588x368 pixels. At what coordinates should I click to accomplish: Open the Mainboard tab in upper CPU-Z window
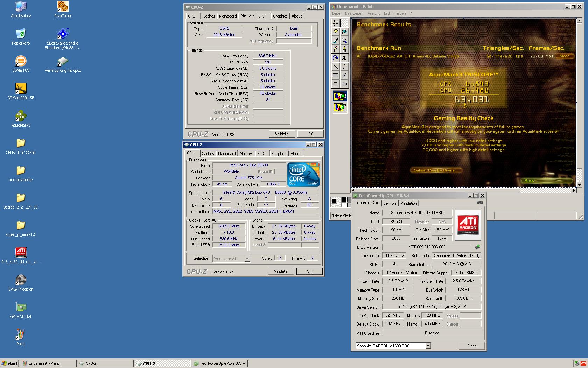[228, 16]
